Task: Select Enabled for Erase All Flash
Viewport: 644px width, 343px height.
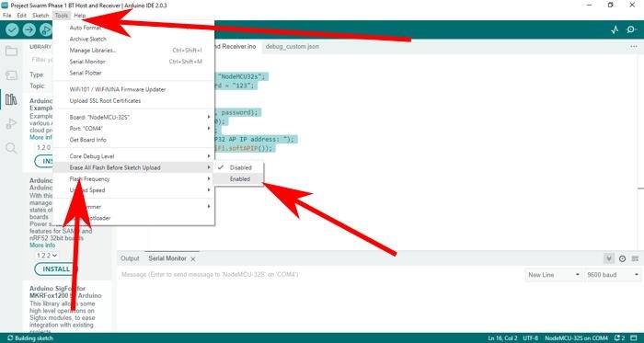Action: coord(239,179)
